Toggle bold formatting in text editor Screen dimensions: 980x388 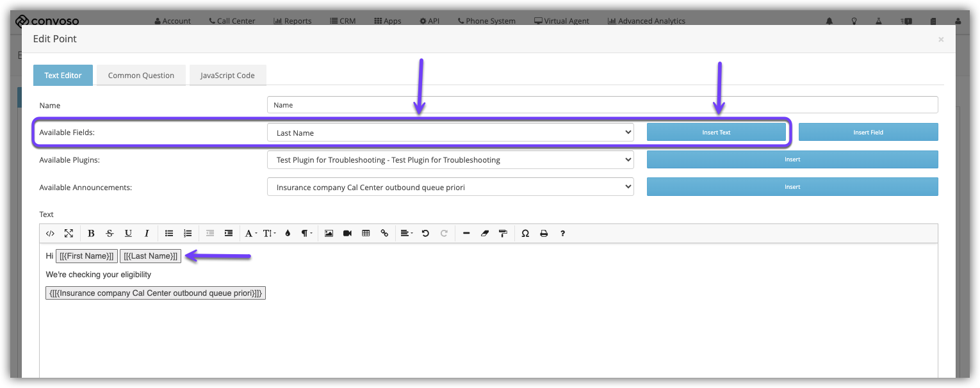(91, 234)
